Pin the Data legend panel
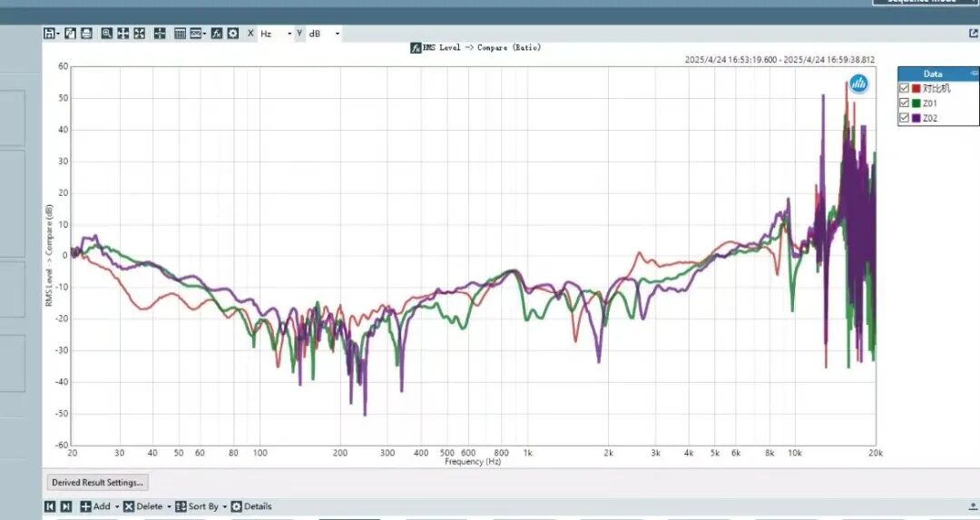This screenshot has width=980, height=520. (x=974, y=74)
